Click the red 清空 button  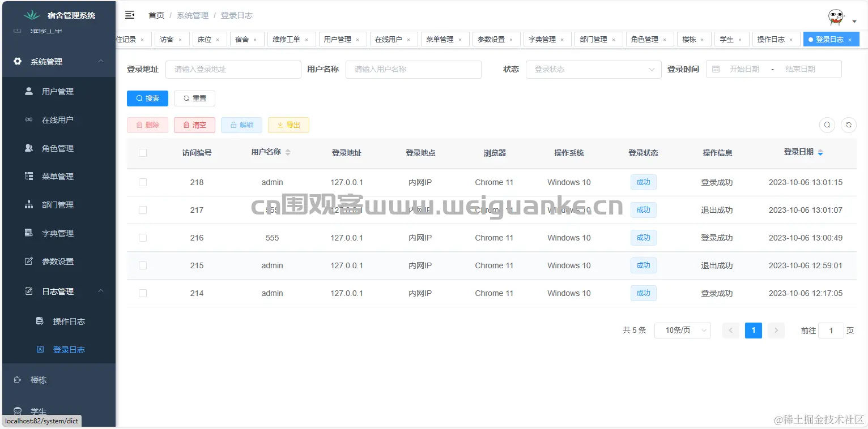(194, 125)
